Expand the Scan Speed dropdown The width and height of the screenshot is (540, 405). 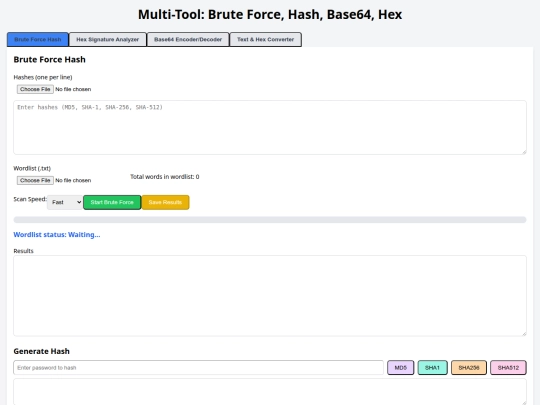tap(65, 202)
